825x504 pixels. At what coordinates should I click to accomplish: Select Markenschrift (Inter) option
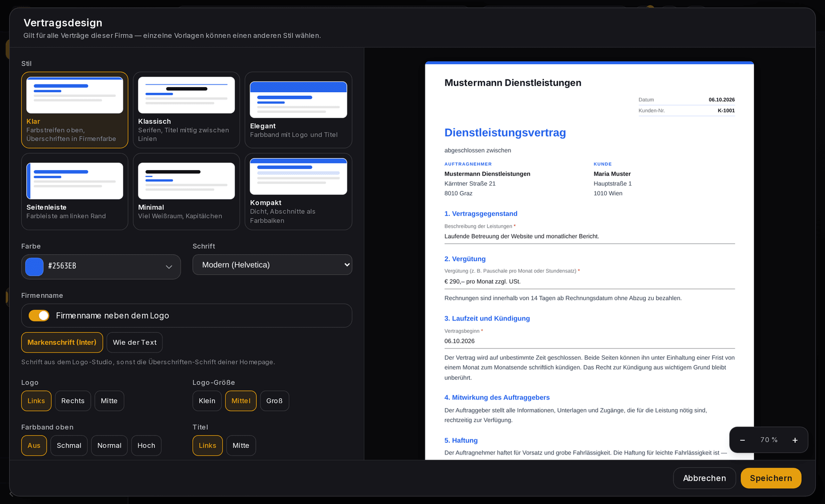62,342
